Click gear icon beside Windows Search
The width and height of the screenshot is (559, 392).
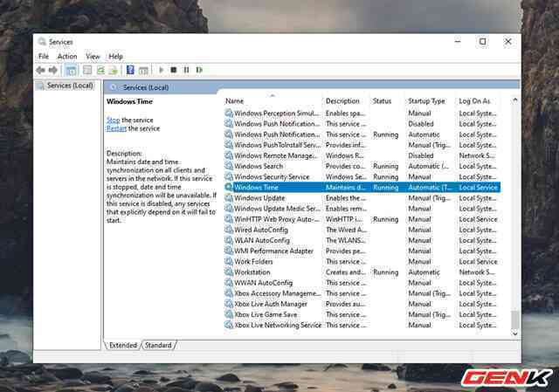tap(229, 166)
